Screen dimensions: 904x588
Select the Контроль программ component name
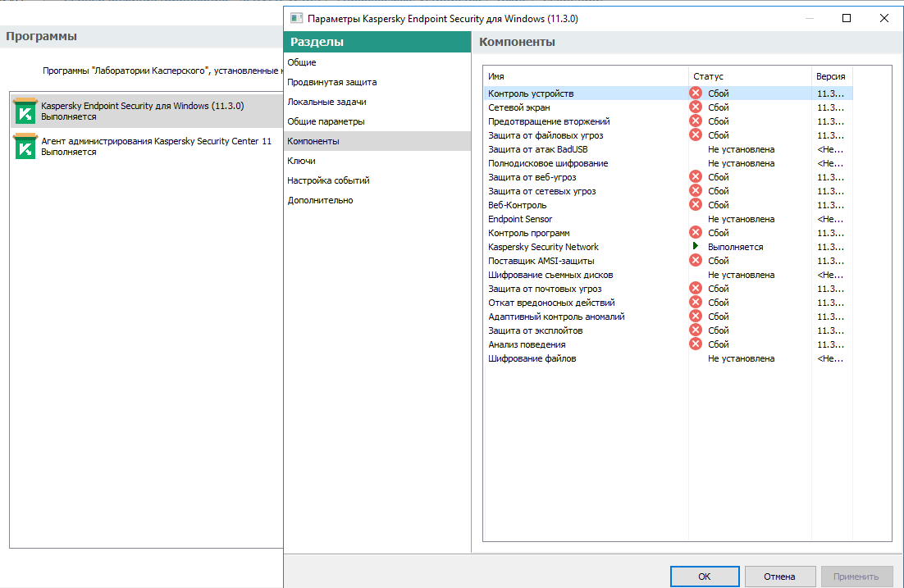point(528,233)
